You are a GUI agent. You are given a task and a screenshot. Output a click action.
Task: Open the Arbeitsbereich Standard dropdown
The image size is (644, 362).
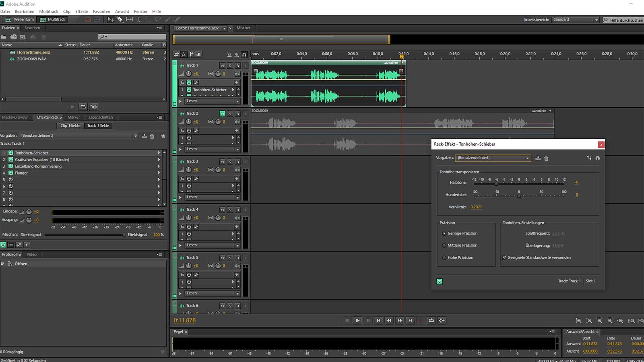pyautogui.click(x=575, y=20)
